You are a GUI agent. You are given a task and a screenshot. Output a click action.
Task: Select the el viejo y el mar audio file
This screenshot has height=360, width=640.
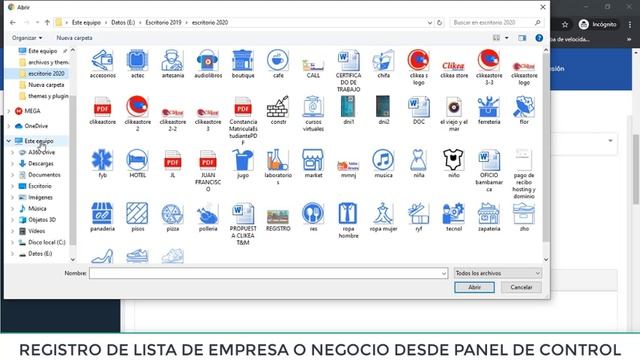click(x=453, y=113)
